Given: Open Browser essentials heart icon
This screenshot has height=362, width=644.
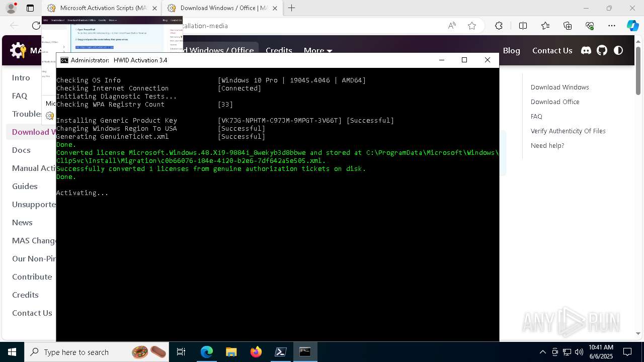Looking at the screenshot, I should click(x=590, y=26).
